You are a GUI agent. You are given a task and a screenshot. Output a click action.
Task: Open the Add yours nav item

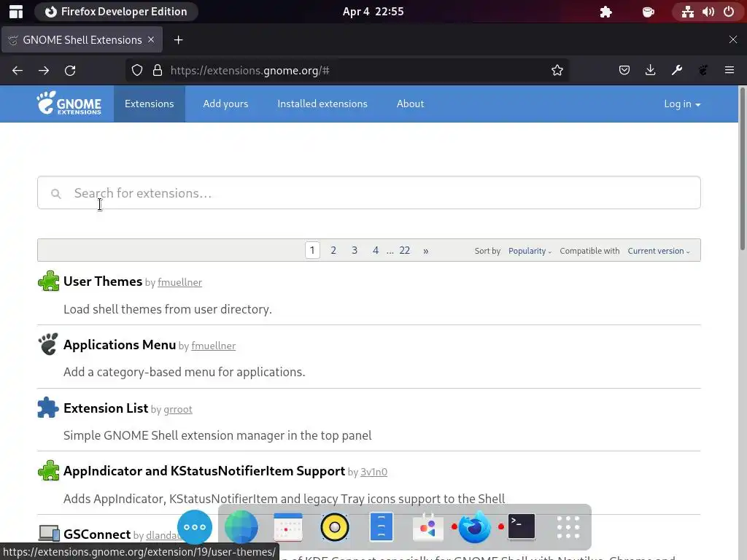click(225, 104)
